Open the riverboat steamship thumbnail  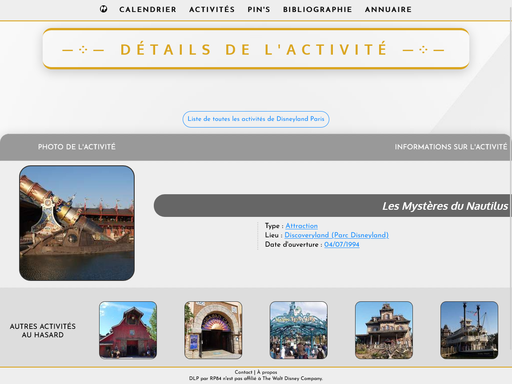[469, 330]
